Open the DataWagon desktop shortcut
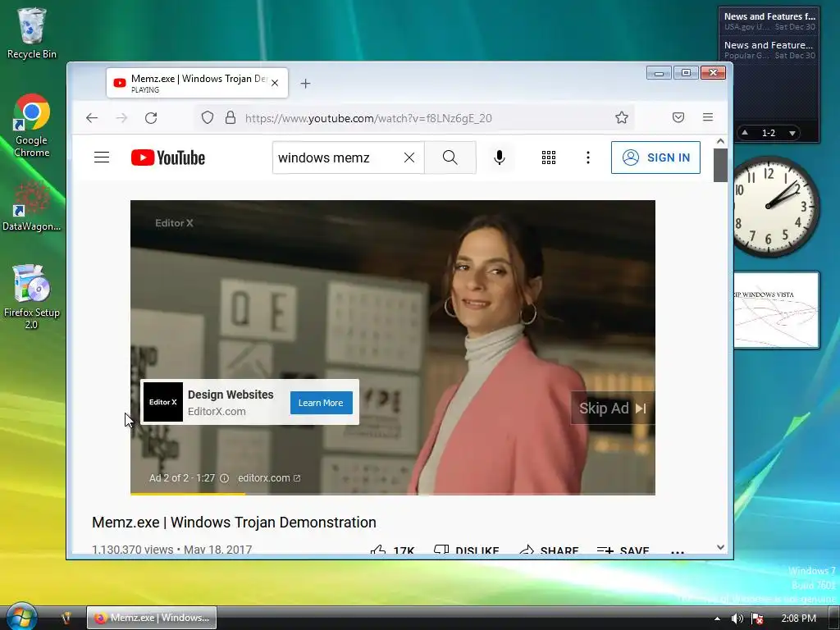The width and height of the screenshot is (840, 630). click(32, 206)
